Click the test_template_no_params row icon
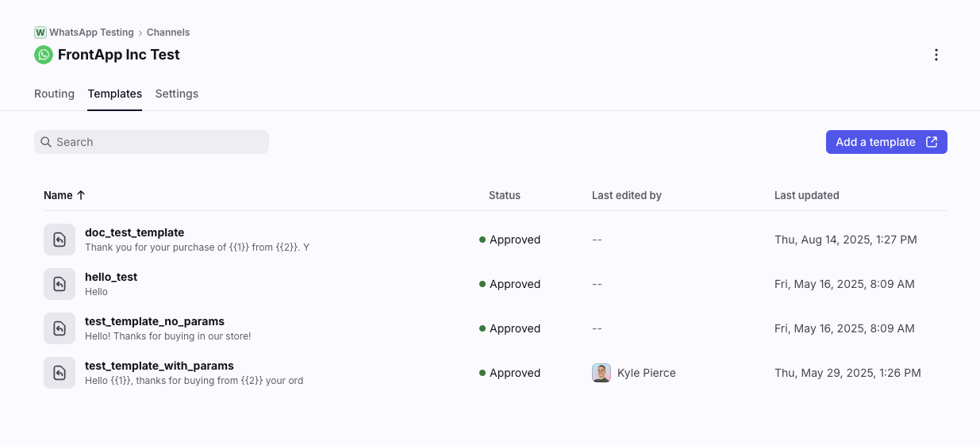The width and height of the screenshot is (980, 445). click(x=60, y=328)
